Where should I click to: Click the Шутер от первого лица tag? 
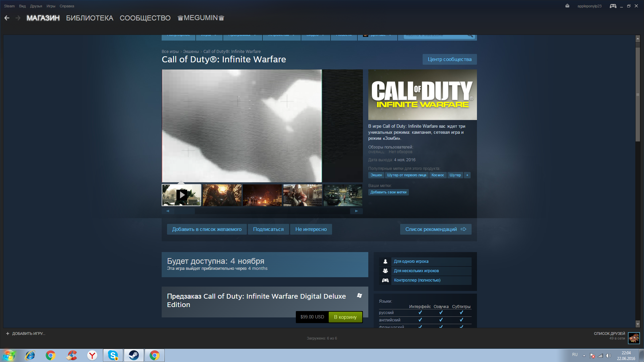[407, 175]
